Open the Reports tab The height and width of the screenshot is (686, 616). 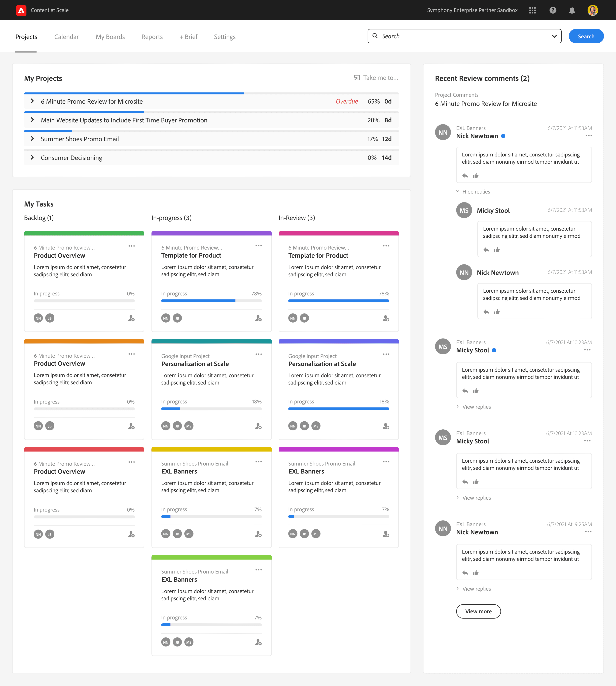pos(152,37)
